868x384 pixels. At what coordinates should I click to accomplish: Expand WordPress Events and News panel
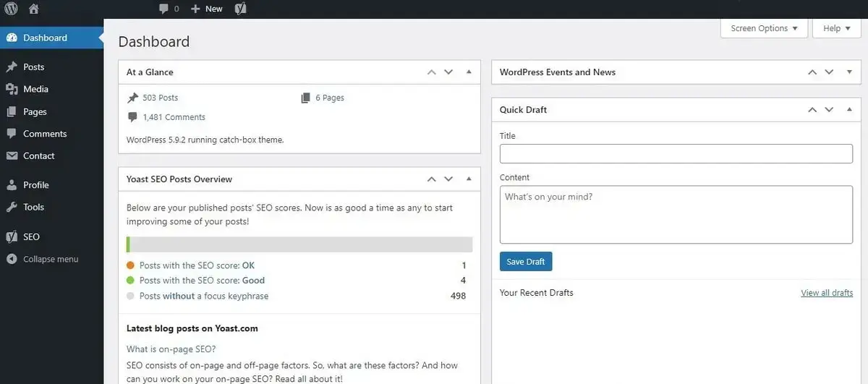coord(848,72)
